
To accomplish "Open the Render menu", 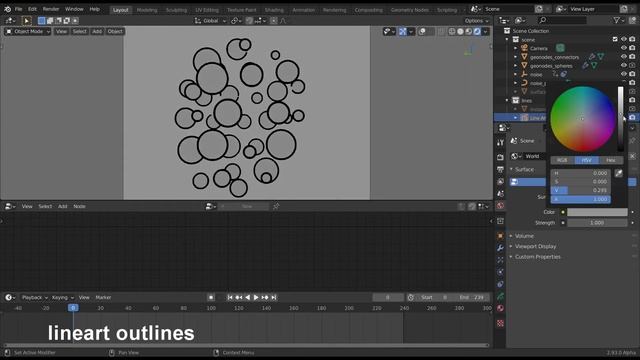I will (51, 9).
